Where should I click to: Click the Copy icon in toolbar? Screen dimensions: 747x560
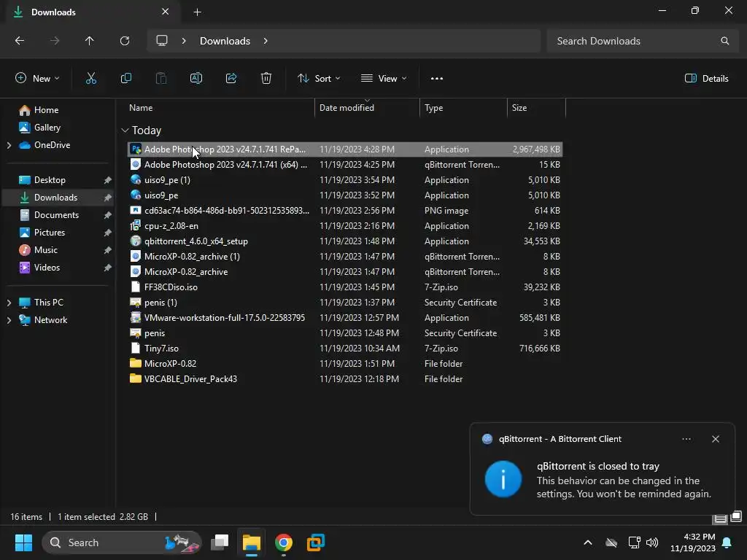pos(125,79)
